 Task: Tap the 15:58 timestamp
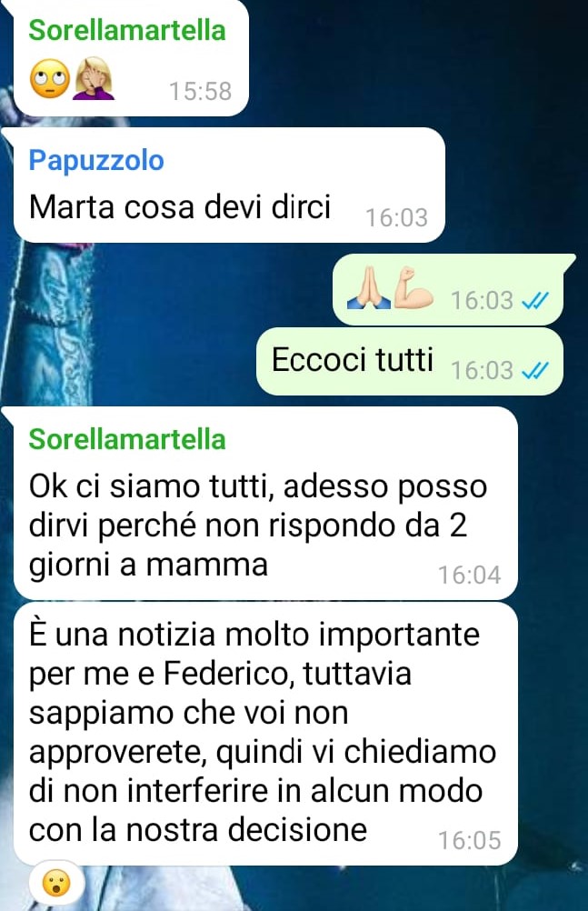pyautogui.click(x=201, y=91)
